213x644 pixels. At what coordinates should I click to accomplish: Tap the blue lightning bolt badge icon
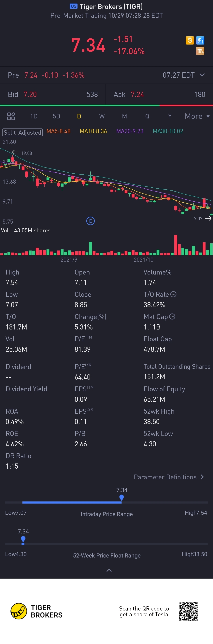coord(200,40)
